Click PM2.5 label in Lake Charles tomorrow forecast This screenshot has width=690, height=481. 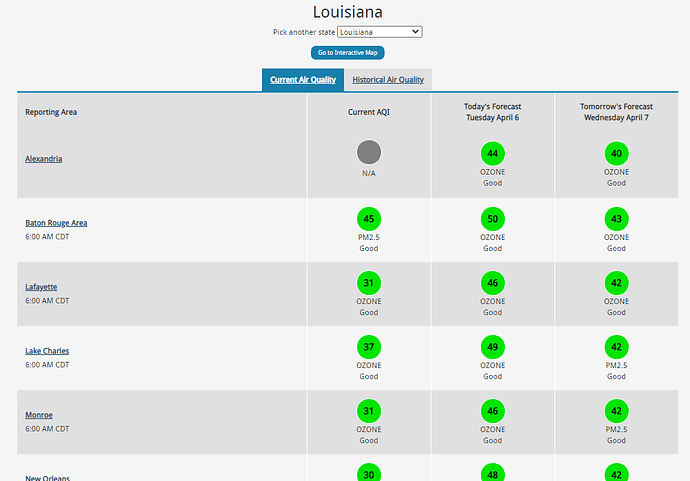616,366
